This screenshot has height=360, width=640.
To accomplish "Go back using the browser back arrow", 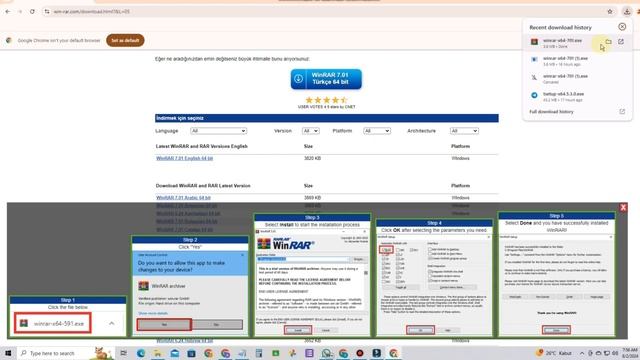I will (8, 11).
